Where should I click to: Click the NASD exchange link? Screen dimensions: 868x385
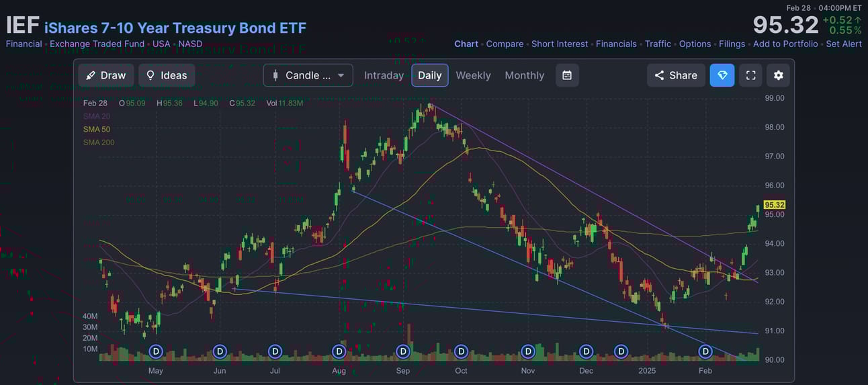coord(190,44)
